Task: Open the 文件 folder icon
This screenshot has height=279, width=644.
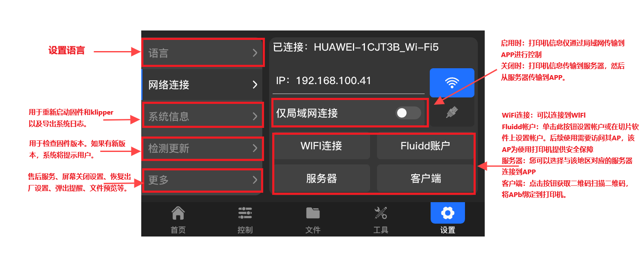Action: (x=313, y=213)
